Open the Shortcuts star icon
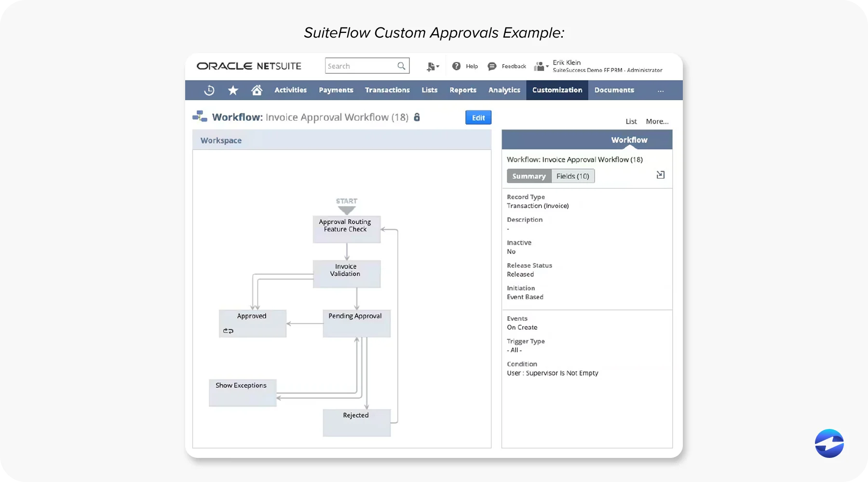This screenshot has width=868, height=482. [x=233, y=90]
